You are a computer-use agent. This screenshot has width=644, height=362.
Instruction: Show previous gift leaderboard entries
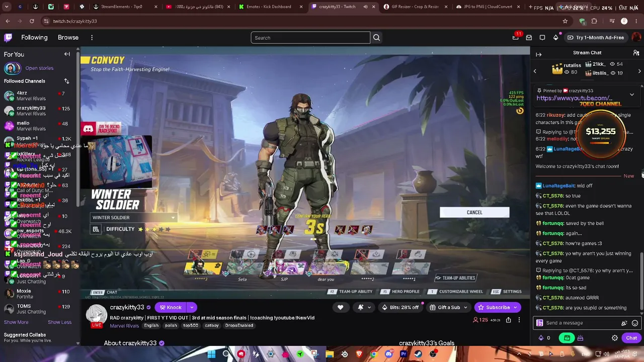point(535,71)
